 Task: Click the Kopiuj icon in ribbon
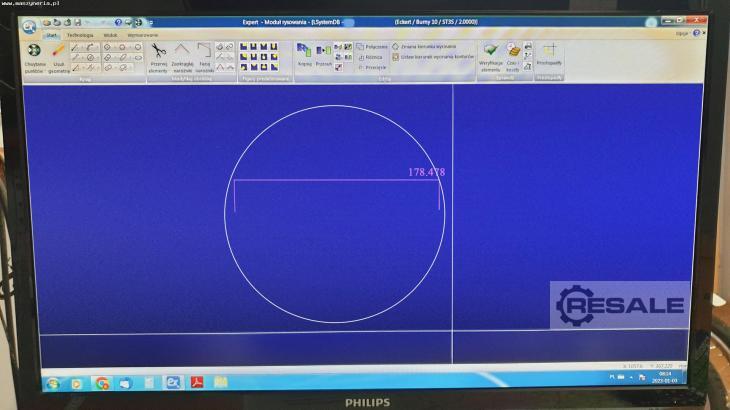[x=304, y=51]
